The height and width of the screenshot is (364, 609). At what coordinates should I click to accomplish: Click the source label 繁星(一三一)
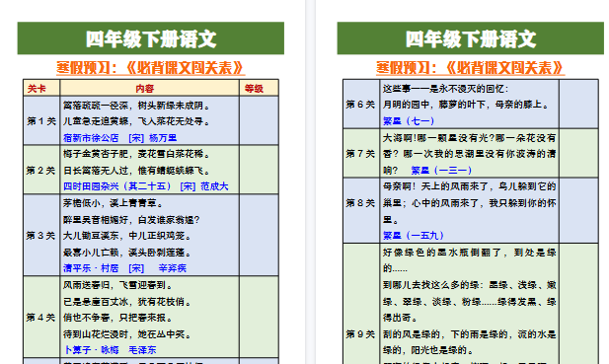click(x=441, y=170)
